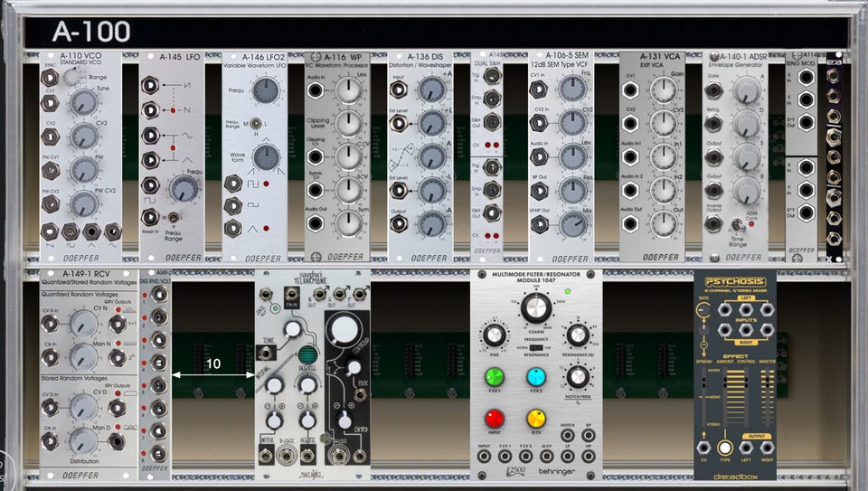
Task: Click the large Centroid knob on Telharmonic
Action: (344, 329)
